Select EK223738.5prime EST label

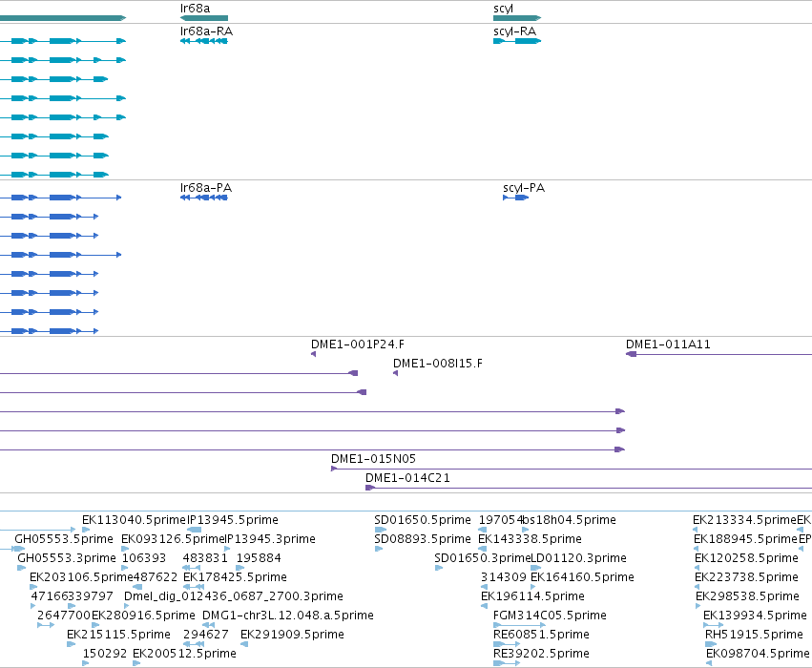[x=747, y=576]
